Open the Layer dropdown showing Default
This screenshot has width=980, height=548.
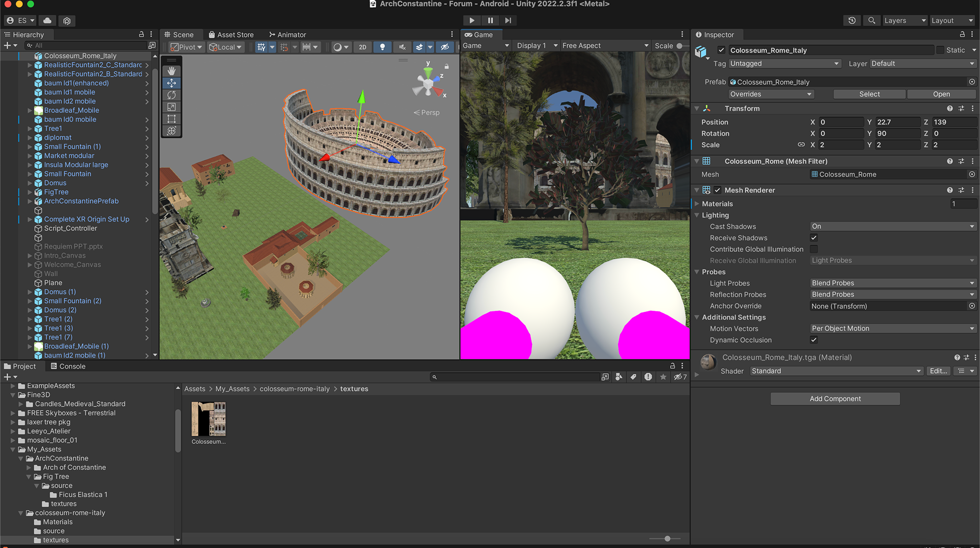(923, 63)
